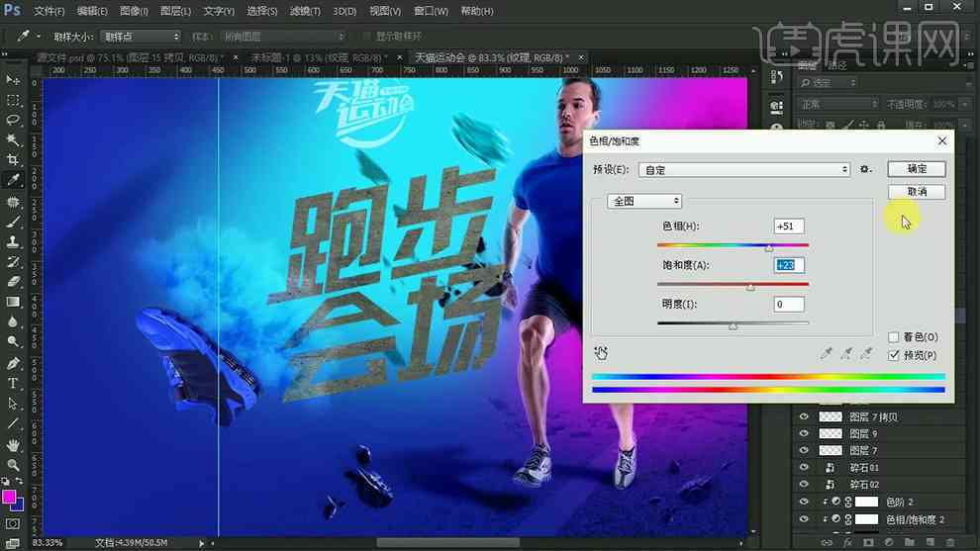Screen dimensions: 980x551
Task: Click the 确定 button
Action: pyautogui.click(x=917, y=169)
